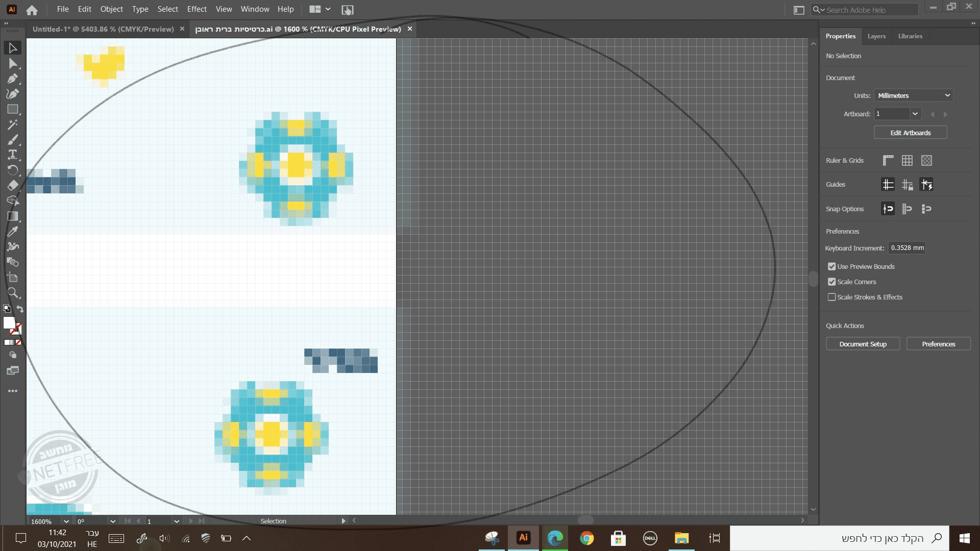The image size is (980, 551).
Task: Expand the Artboard number dropdown
Action: [915, 114]
